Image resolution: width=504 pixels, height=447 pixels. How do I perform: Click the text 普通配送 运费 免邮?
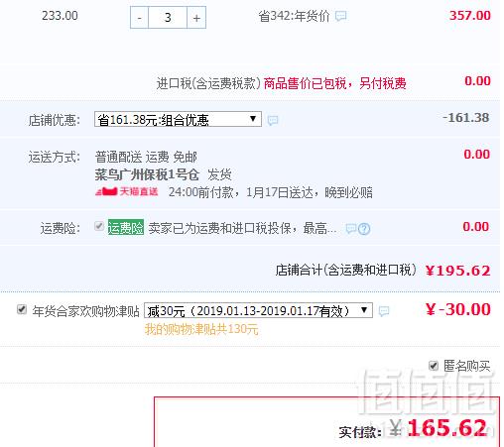point(146,157)
